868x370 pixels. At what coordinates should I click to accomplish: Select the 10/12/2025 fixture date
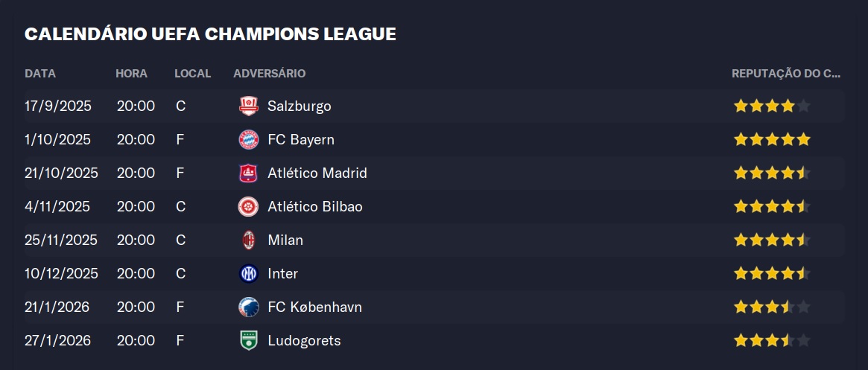61,273
